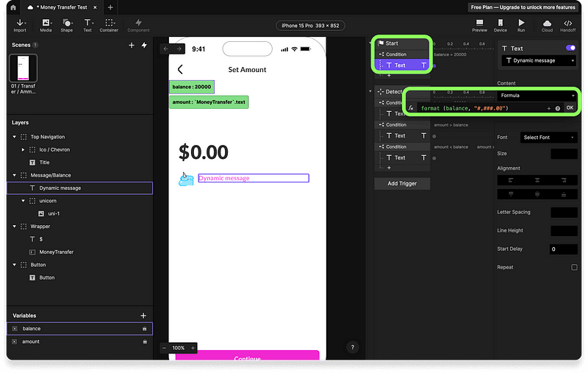Collapse the Message/Balance layer group

pyautogui.click(x=14, y=175)
